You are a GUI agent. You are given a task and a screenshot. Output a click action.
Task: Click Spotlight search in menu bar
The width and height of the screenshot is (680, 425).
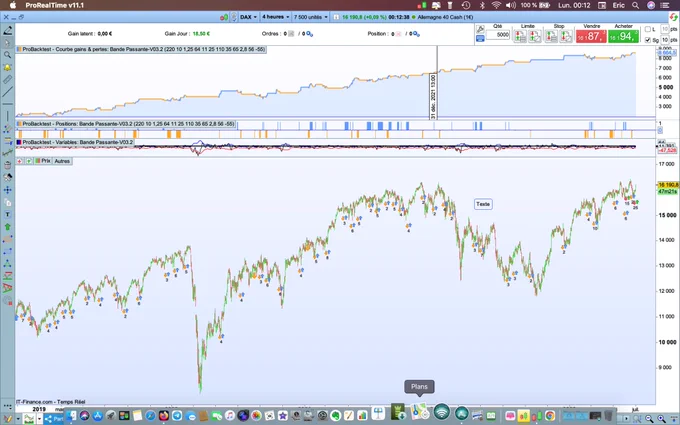coord(635,5)
